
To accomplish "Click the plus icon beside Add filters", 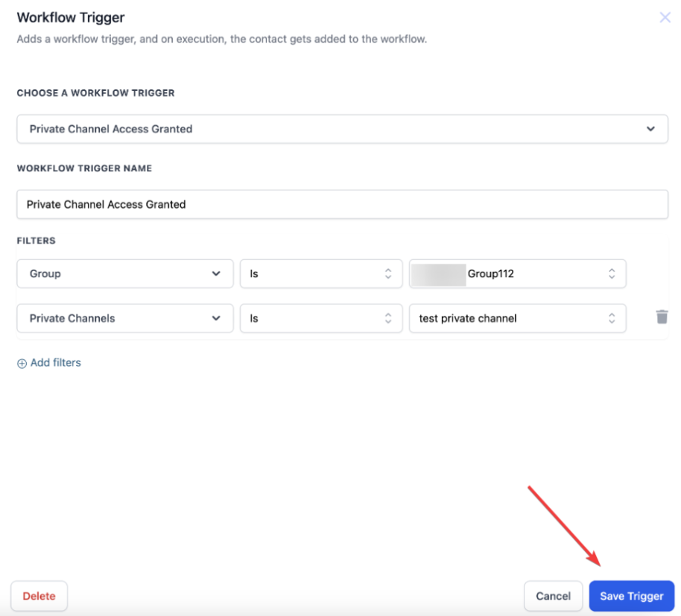I will pyautogui.click(x=22, y=363).
